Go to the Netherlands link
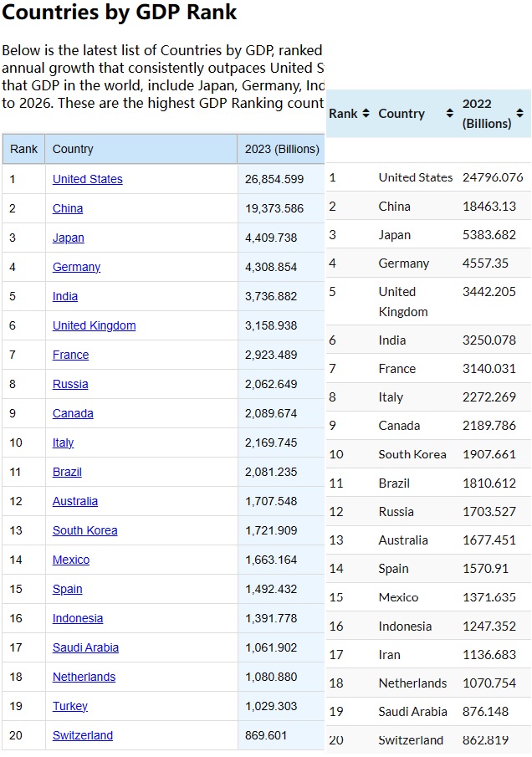 click(84, 677)
